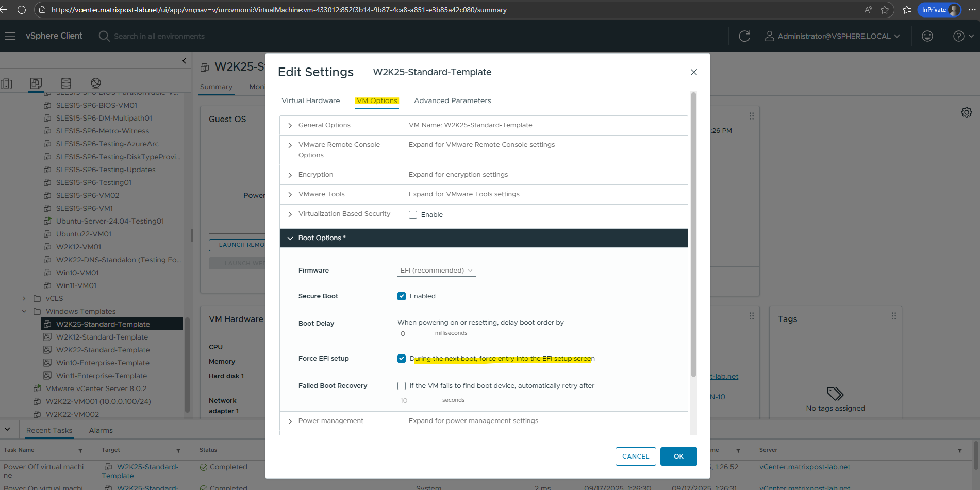Filter the Server column
Screen dimensions: 980x490
pyautogui.click(x=960, y=450)
